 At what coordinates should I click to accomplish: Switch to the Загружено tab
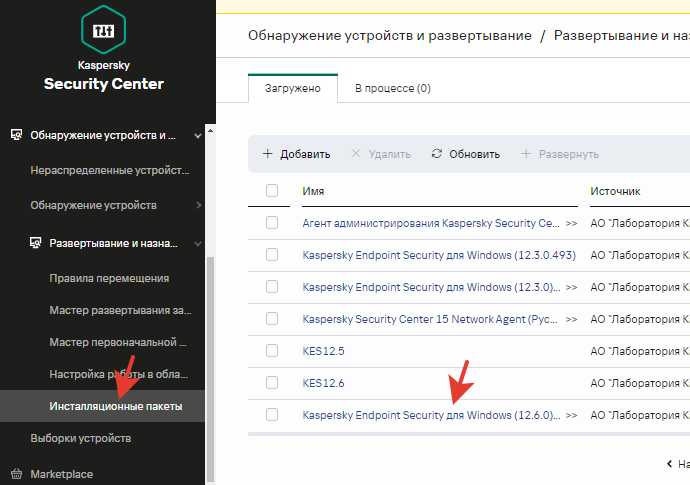pyautogui.click(x=293, y=88)
